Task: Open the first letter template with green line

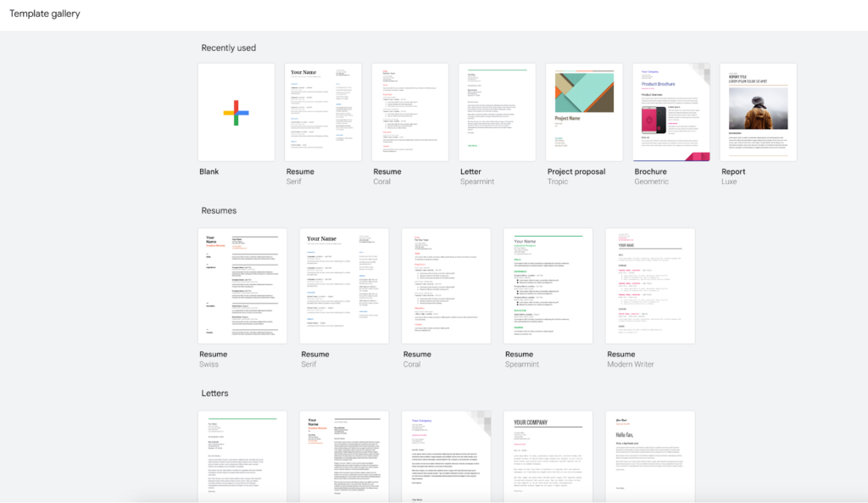Action: pyautogui.click(x=242, y=458)
